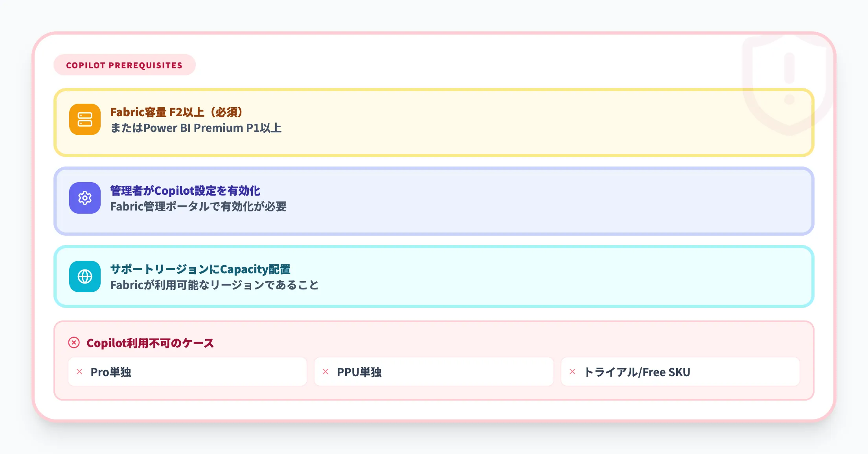Click the red circled X icon beside Copilot利用不可のケース
The height and width of the screenshot is (454, 868).
point(74,343)
